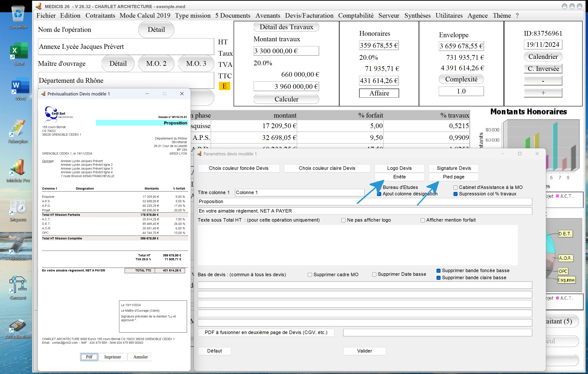Open the Comptabilité menu
The height and width of the screenshot is (374, 588).
[x=356, y=16]
